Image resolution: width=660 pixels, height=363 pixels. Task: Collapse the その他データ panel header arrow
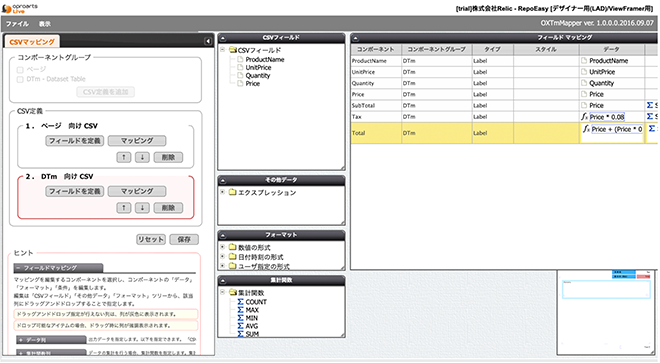tap(223, 181)
